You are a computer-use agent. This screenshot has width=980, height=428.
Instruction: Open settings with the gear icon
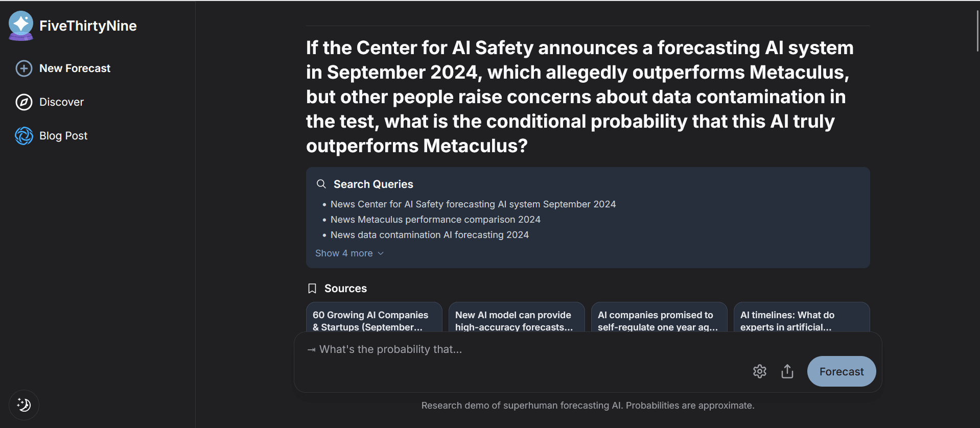[x=759, y=371]
